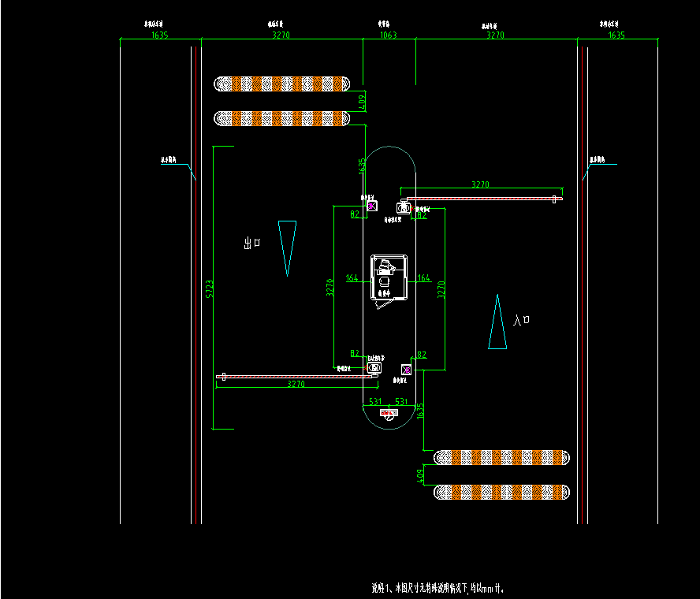
Task: Select the 1063 dimension at the top
Action: tap(389, 35)
